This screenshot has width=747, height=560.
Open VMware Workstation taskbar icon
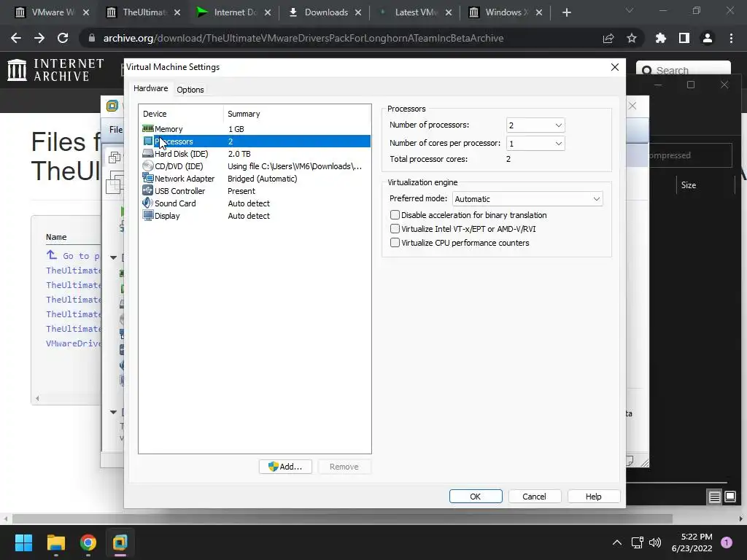pyautogui.click(x=120, y=542)
